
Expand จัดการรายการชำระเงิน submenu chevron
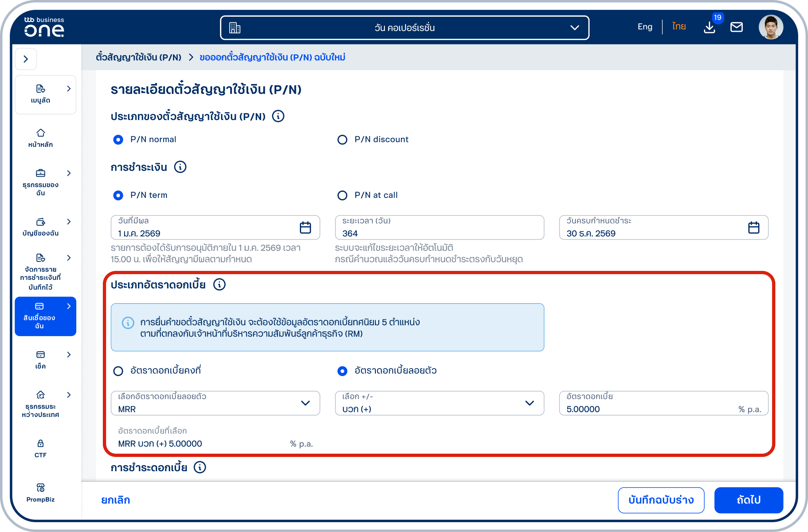tap(69, 258)
